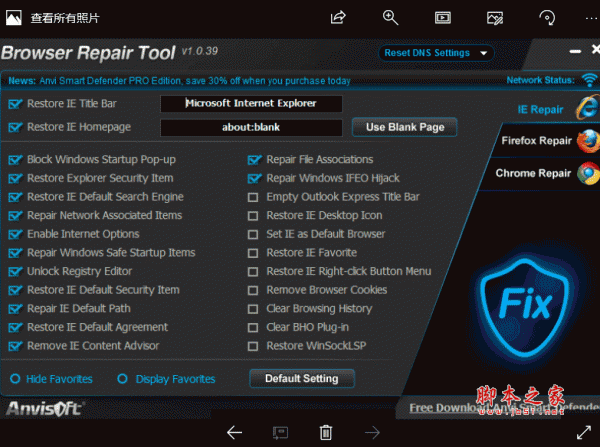Toggle Repair Windows Safe Startup Items

coord(15,253)
